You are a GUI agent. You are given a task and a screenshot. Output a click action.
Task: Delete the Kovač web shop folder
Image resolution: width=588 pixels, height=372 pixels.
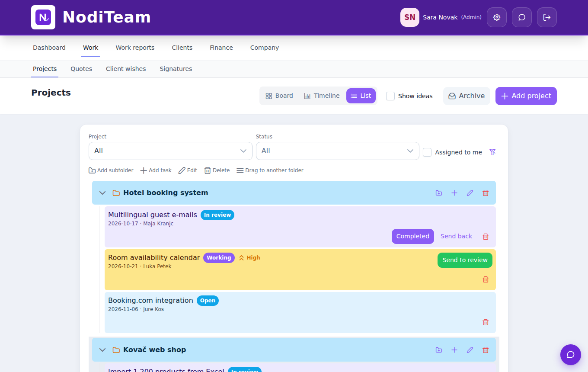[486, 350]
